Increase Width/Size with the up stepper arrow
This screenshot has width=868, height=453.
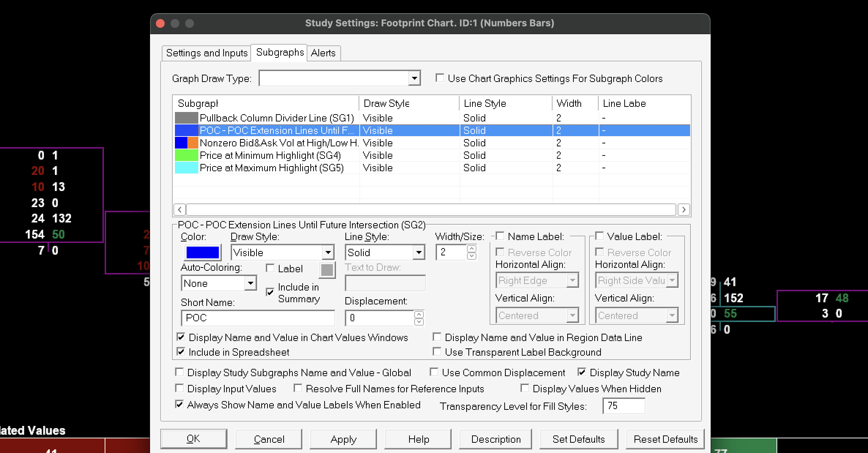pyautogui.click(x=472, y=249)
